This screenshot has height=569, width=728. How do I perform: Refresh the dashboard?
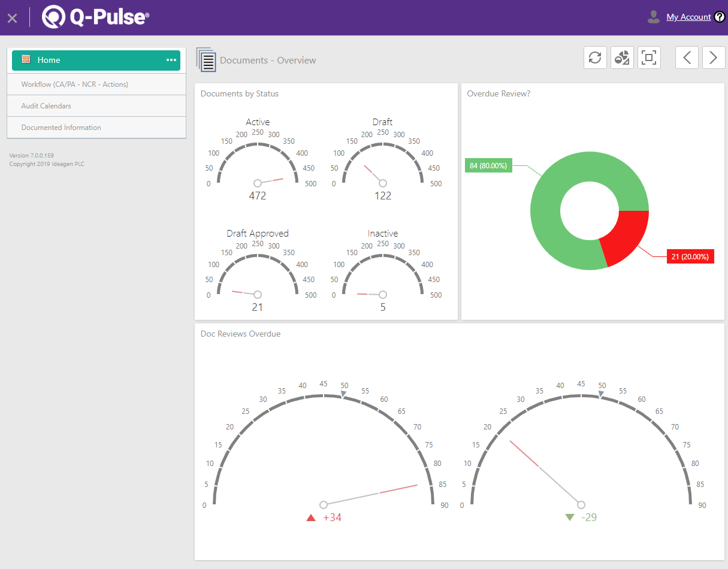(595, 57)
